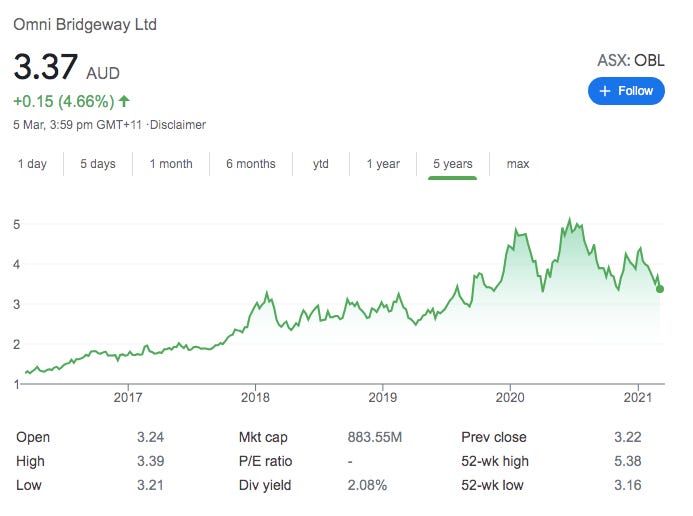The width and height of the screenshot is (693, 516).
Task: Click the Mkt cap label
Action: (x=263, y=437)
